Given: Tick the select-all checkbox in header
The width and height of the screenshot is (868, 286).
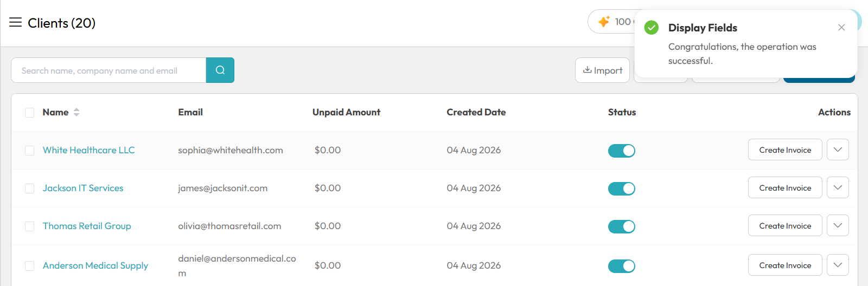Looking at the screenshot, I should (x=30, y=113).
